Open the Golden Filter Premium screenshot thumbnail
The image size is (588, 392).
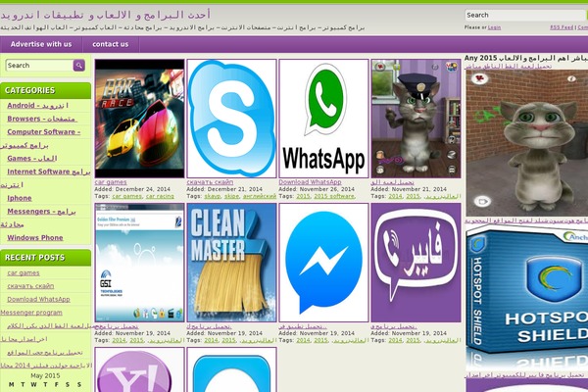coord(139,263)
